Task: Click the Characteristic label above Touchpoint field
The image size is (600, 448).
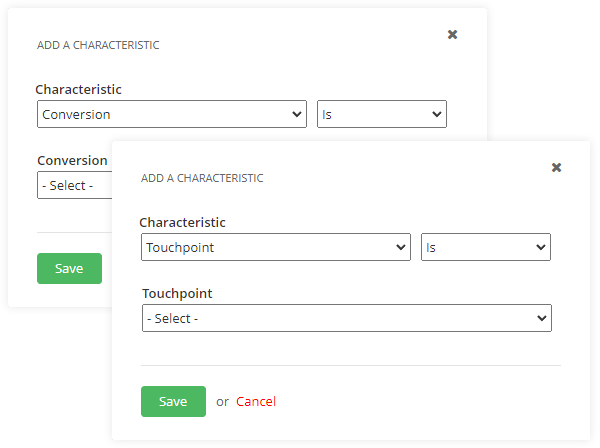Action: coord(183,223)
